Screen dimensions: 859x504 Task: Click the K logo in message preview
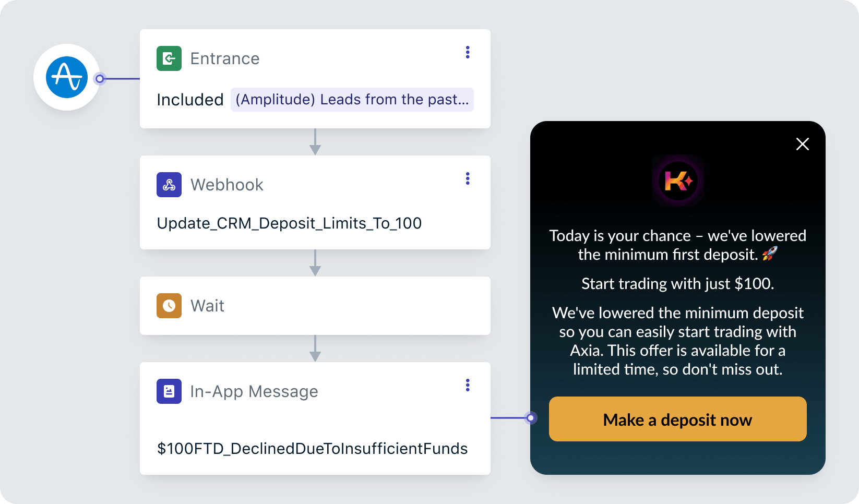point(677,181)
